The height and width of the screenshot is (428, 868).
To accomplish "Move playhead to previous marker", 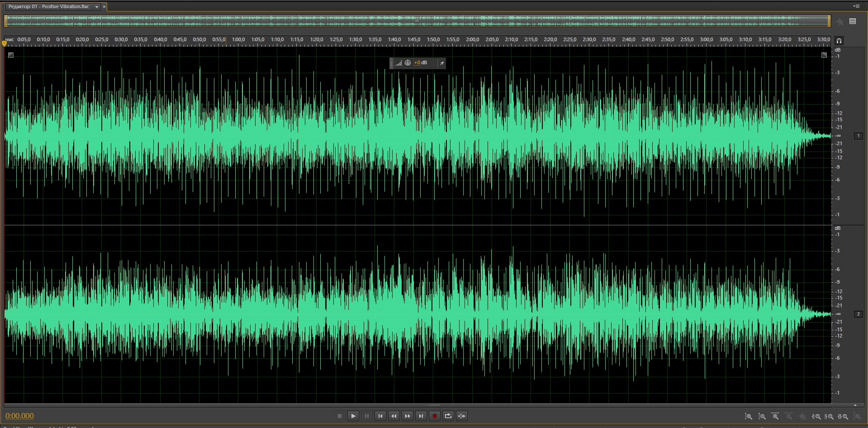I will pos(380,416).
